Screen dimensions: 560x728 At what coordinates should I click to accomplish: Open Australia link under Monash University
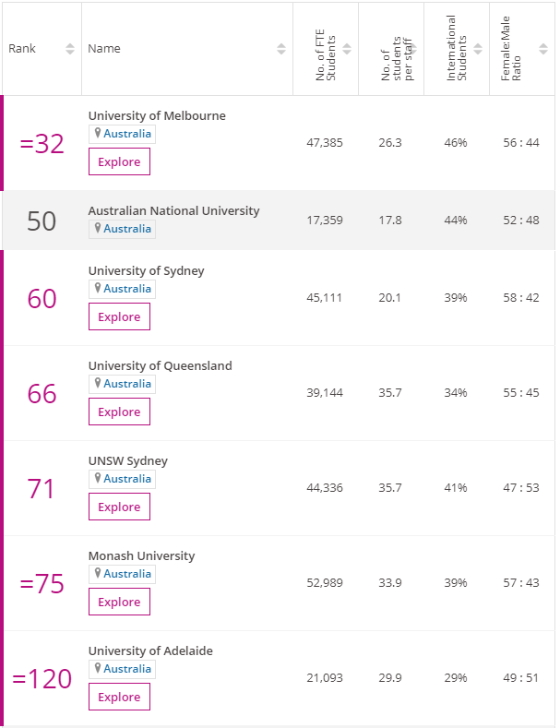tap(127, 574)
